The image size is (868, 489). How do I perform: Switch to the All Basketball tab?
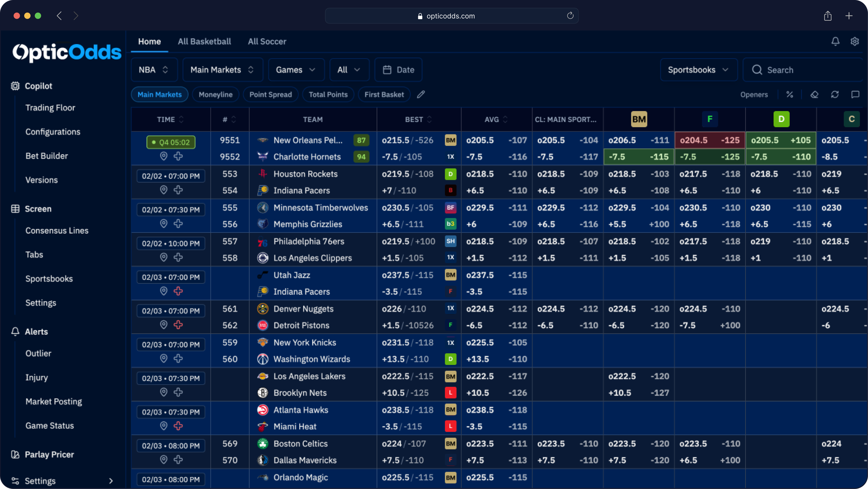tap(205, 41)
